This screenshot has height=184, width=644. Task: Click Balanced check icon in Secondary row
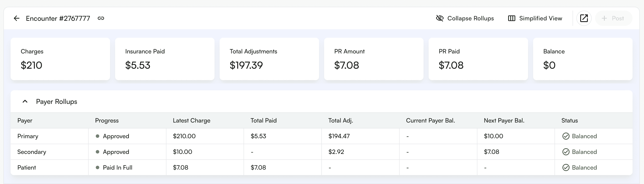click(x=566, y=152)
